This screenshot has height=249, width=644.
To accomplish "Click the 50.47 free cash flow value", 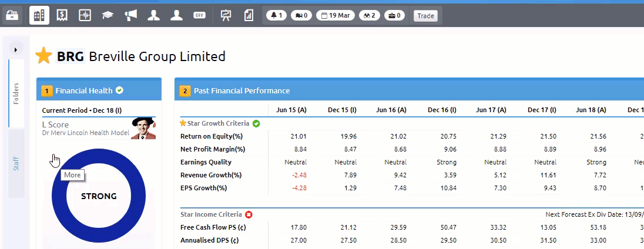I will pyautogui.click(x=448, y=227).
